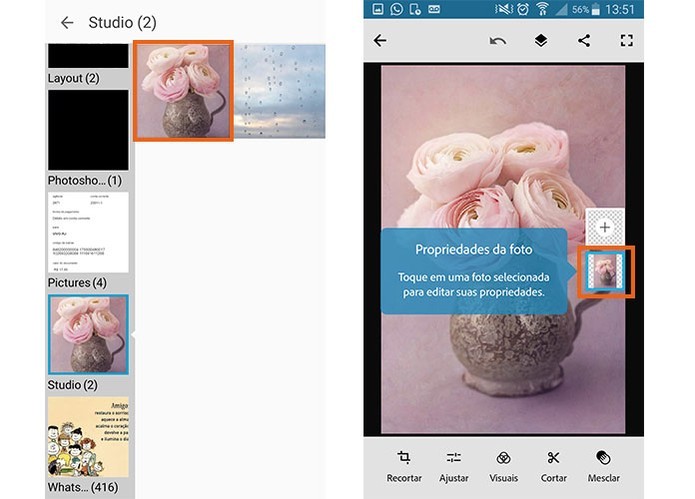The image size is (695, 499).
Task: Tap the gallery notification icon in status bar
Action: click(378, 9)
